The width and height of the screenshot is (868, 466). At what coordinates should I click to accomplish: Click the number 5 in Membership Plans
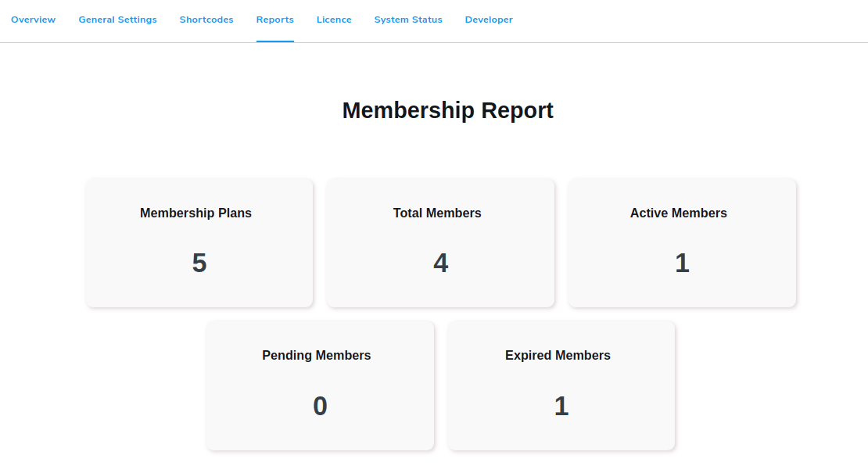(199, 263)
